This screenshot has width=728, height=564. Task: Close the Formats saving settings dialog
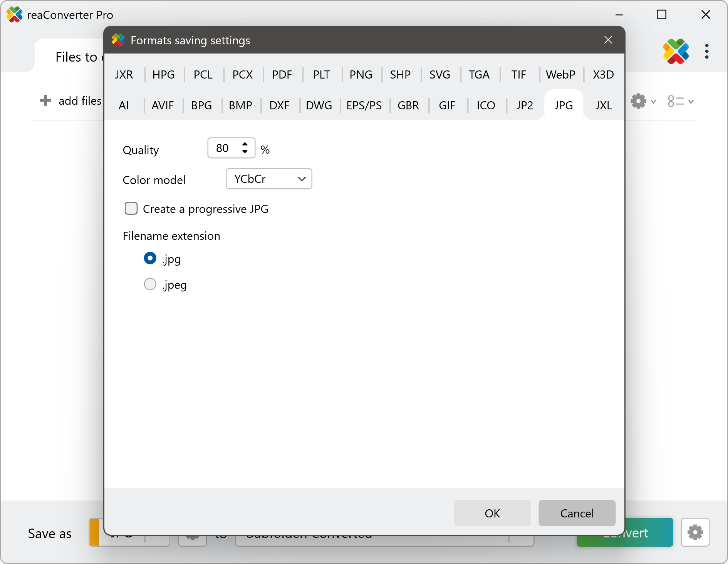(608, 40)
